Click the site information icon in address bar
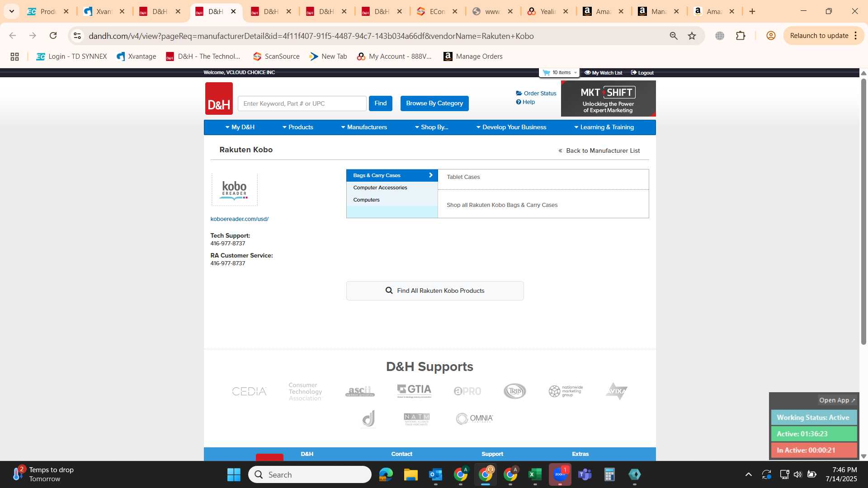Viewport: 868px width, 488px height. tap(77, 36)
